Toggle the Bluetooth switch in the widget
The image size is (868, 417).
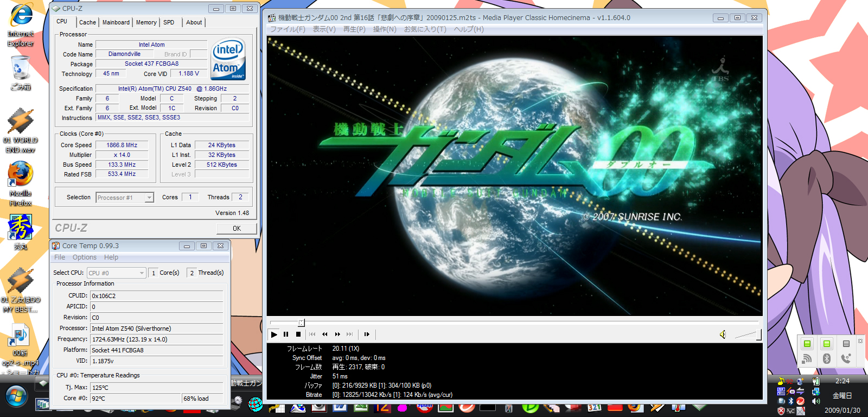(x=826, y=344)
